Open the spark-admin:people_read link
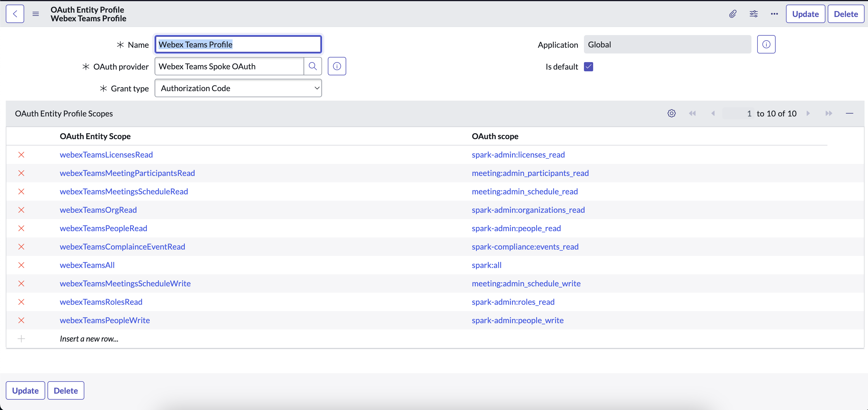The height and width of the screenshot is (410, 868). pyautogui.click(x=516, y=228)
